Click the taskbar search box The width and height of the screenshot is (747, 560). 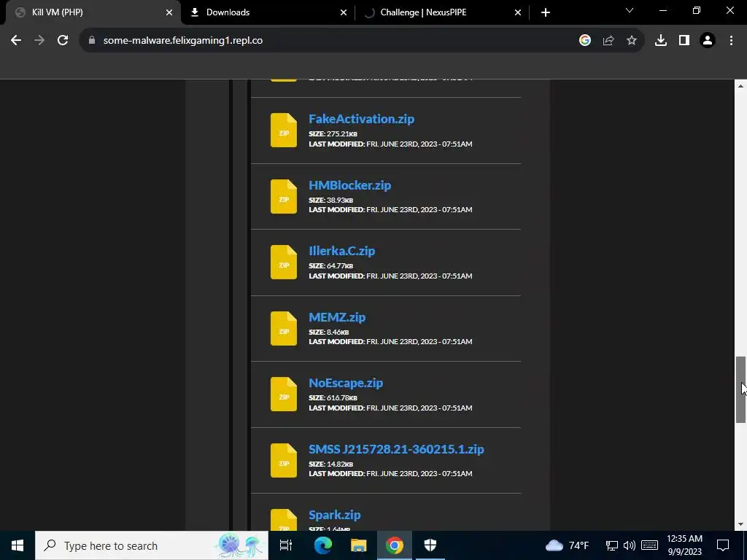152,545
